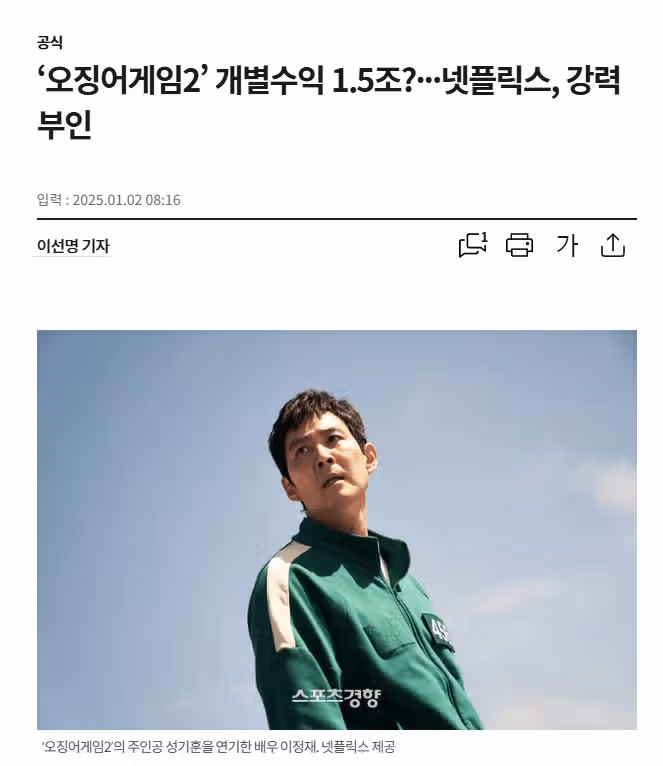Click the 스포츠경향 watermark on the photo
The width and height of the screenshot is (663, 766).
pos(336,697)
